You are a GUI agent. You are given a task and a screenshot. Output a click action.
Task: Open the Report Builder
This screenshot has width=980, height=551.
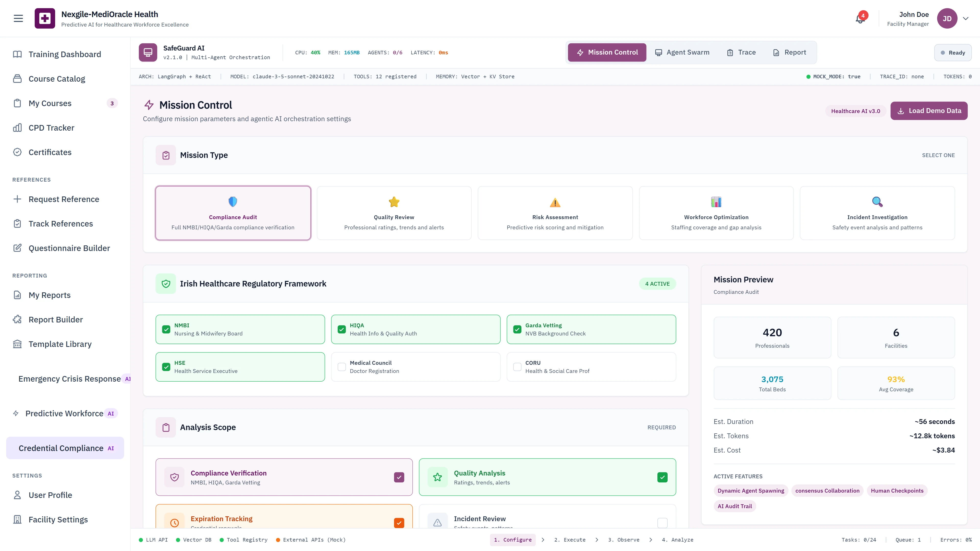pyautogui.click(x=56, y=319)
